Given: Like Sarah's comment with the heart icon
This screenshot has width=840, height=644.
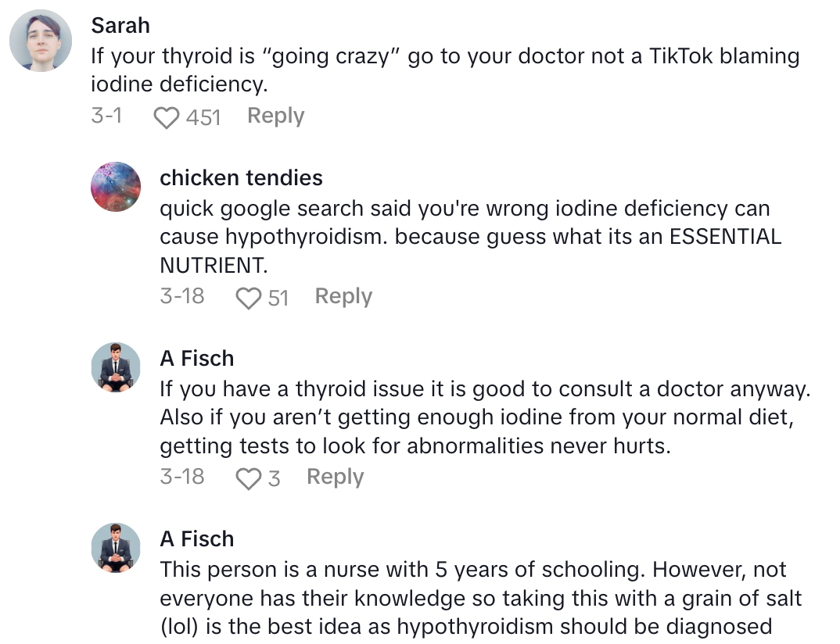Looking at the screenshot, I should click(x=166, y=118).
